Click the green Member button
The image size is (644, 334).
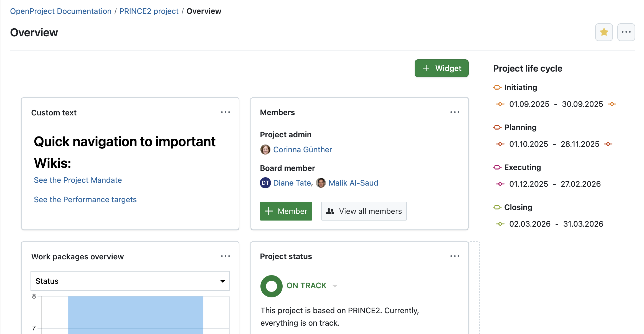pyautogui.click(x=286, y=211)
